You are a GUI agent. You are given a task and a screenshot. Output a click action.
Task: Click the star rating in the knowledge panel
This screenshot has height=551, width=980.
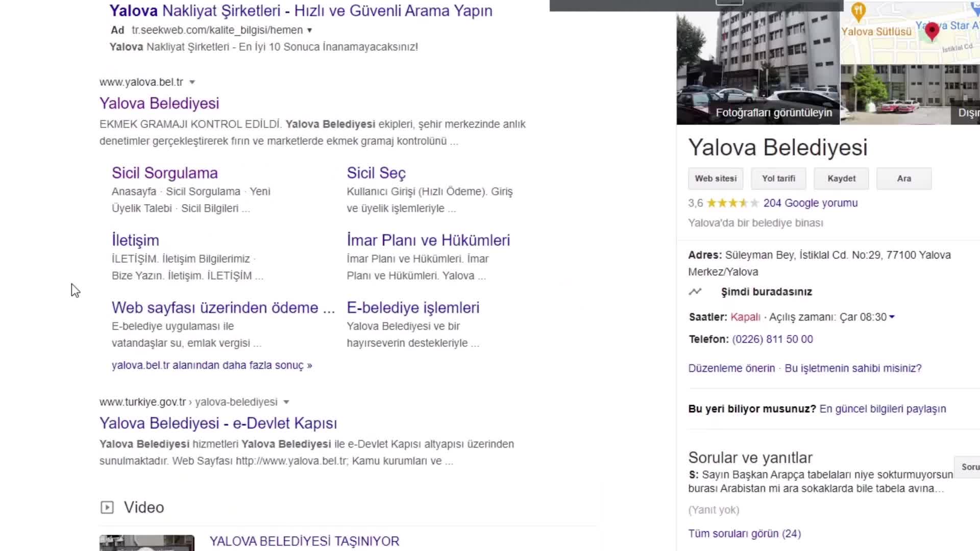click(733, 203)
